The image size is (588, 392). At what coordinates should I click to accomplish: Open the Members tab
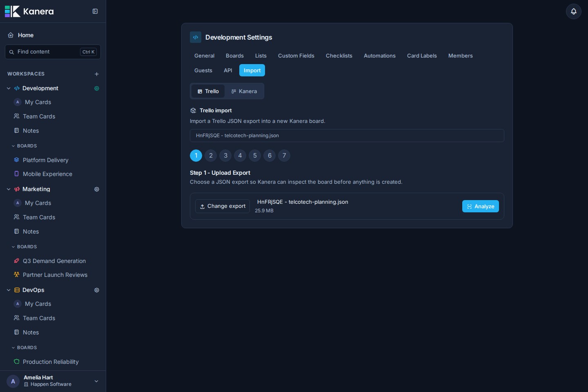[461, 56]
